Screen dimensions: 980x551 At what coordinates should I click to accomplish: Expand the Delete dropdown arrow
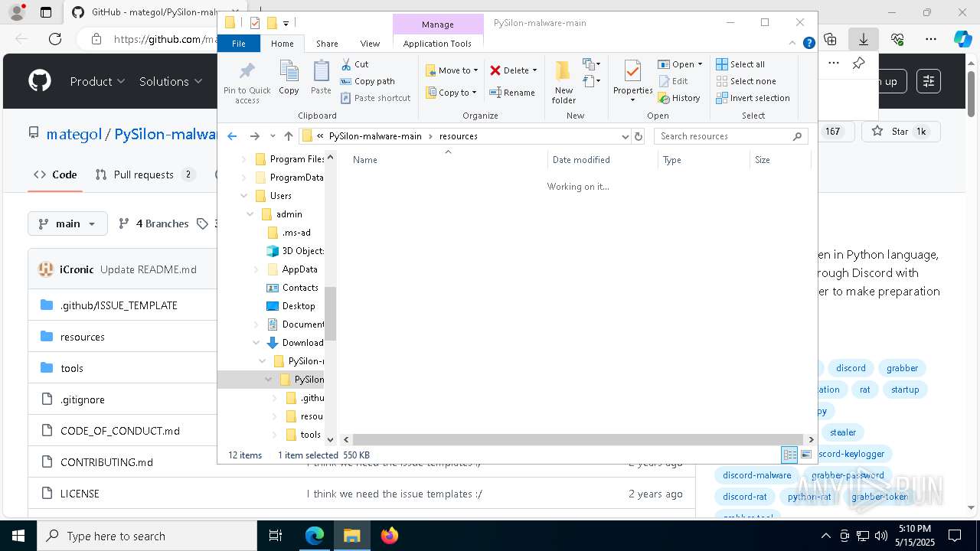pos(534,70)
